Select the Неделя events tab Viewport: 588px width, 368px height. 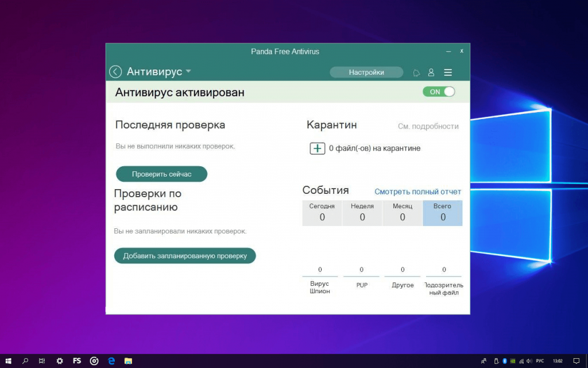coord(362,213)
